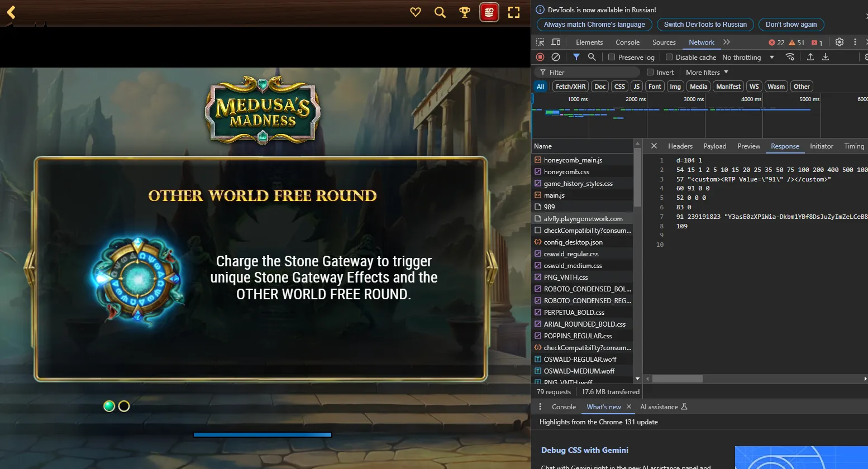Open network conditions wifi icon
Image resolution: width=868 pixels, height=469 pixels.
(x=790, y=57)
